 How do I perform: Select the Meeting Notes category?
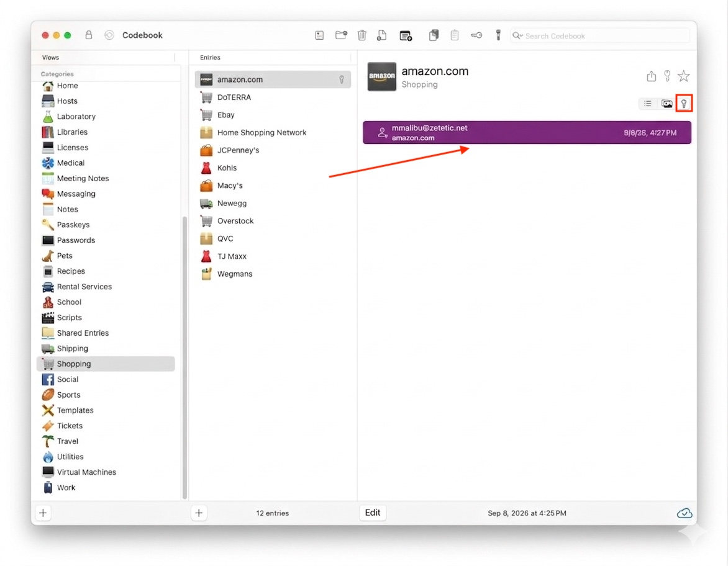pyautogui.click(x=106, y=179)
